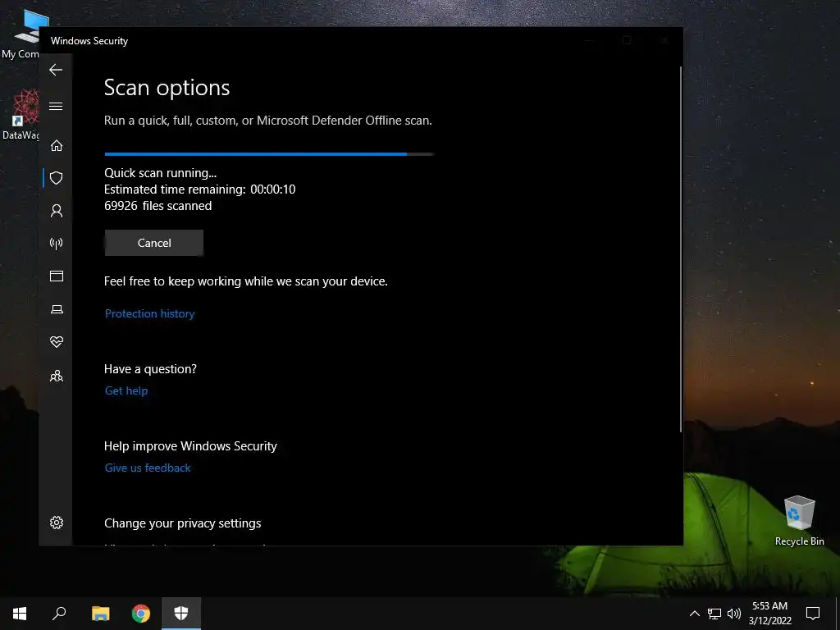Open App & browser control icon

pos(57,276)
